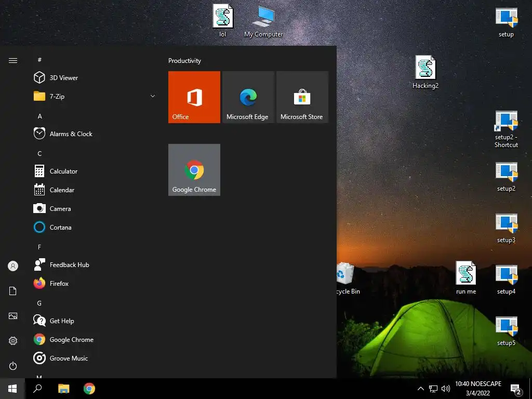532x399 pixels.
Task: Click the Productivity group heading
Action: [x=184, y=61]
